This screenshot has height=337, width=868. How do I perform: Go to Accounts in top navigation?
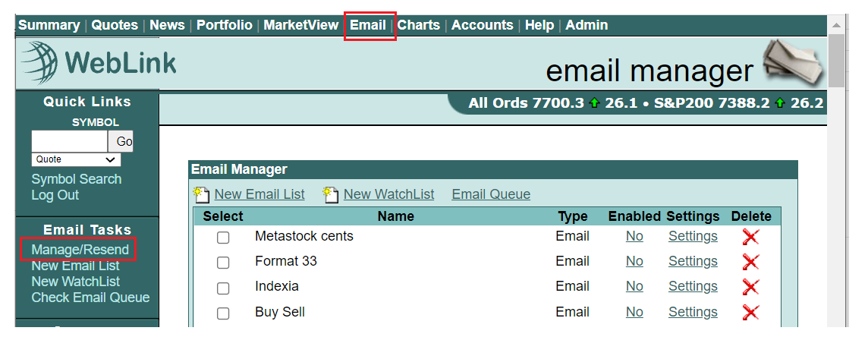(x=482, y=26)
